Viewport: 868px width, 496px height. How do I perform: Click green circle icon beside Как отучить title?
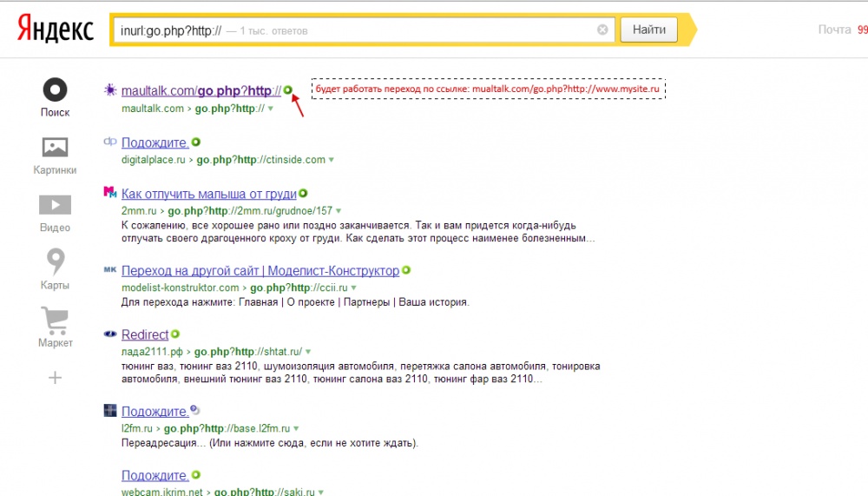(303, 194)
